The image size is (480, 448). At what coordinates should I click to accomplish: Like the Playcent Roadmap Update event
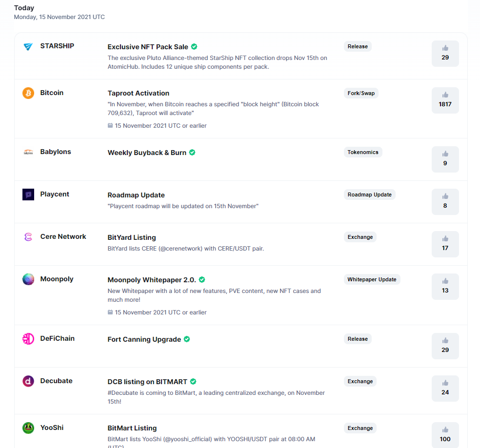pyautogui.click(x=445, y=202)
